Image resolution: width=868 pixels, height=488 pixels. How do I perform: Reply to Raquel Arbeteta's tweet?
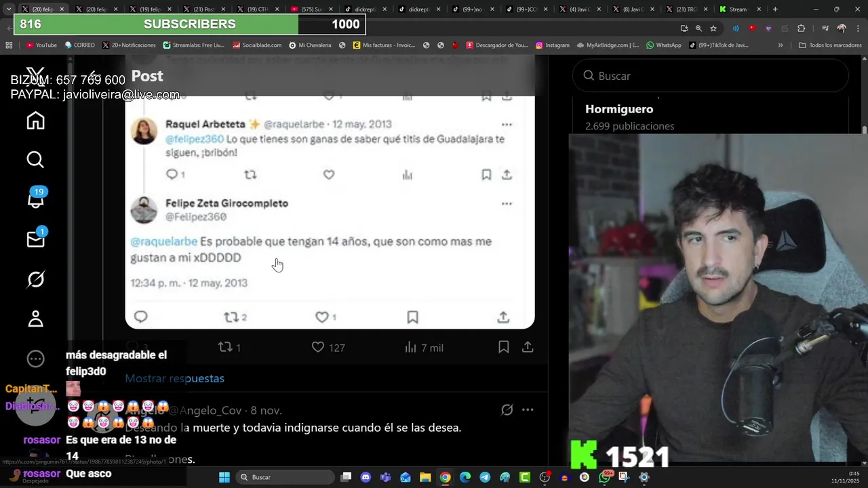(172, 175)
